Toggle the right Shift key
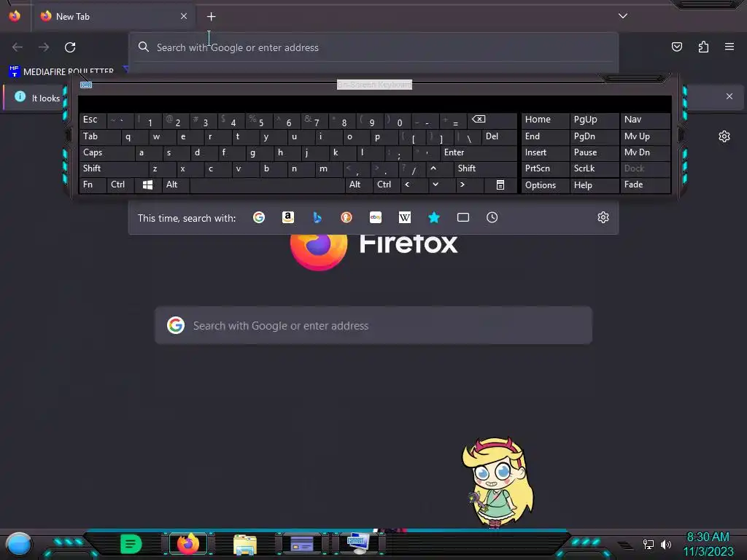This screenshot has height=560, width=747. click(x=485, y=168)
